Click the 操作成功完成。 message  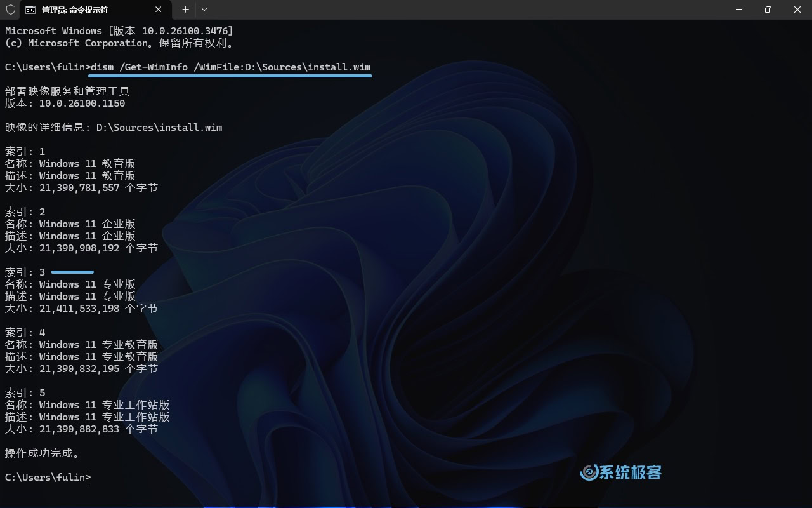pyautogui.click(x=43, y=453)
